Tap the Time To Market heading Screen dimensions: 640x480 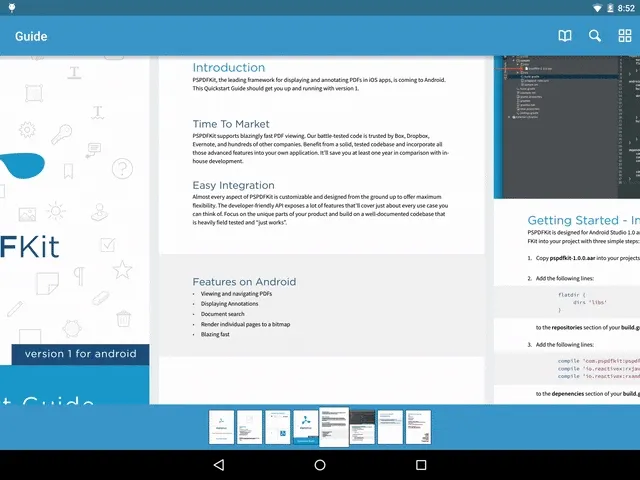coord(231,124)
